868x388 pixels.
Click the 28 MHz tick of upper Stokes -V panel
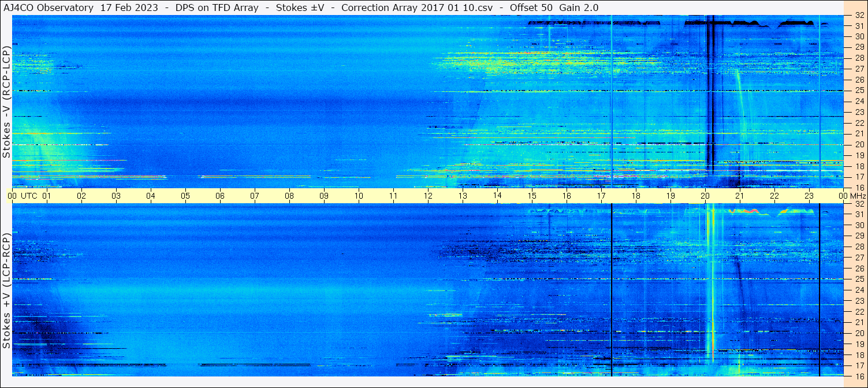(x=859, y=58)
